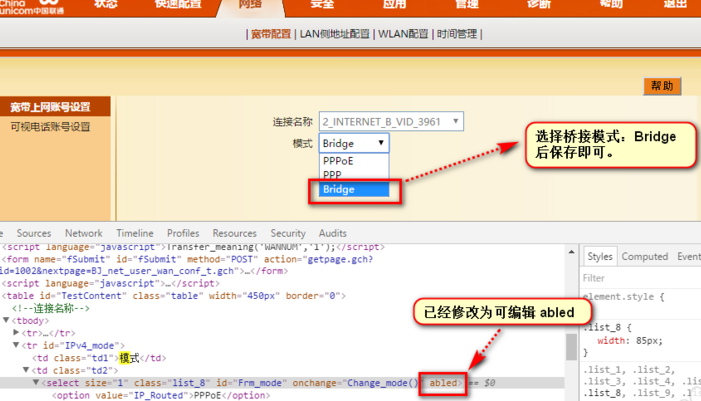The height and width of the screenshot is (401, 701).
Task: Select the Computed pane tab
Action: [645, 257]
